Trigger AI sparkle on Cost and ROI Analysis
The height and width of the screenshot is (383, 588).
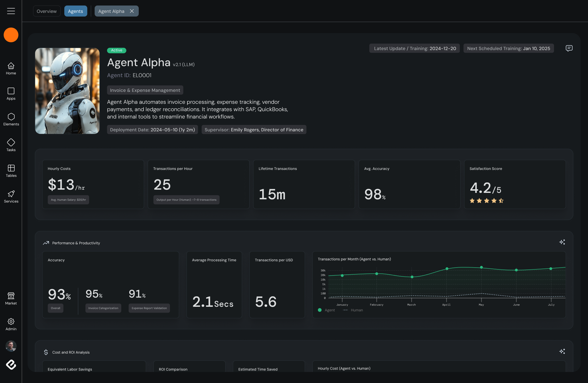pos(562,351)
